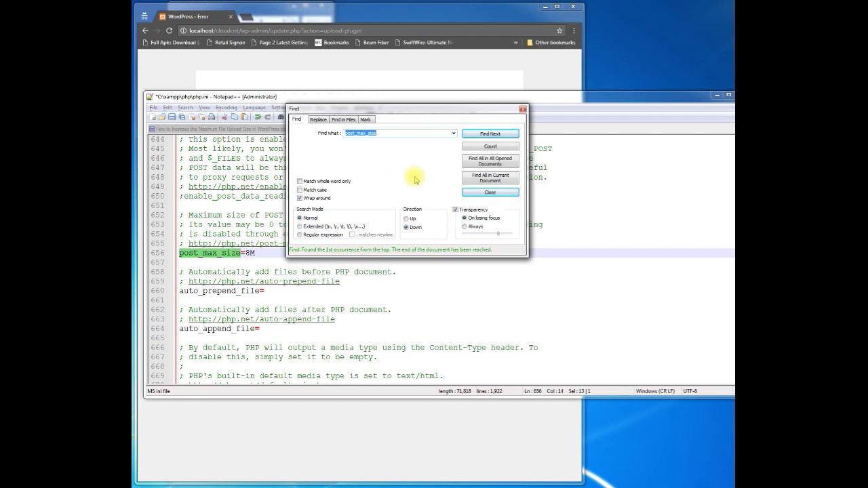The width and height of the screenshot is (868, 488).
Task: Enable the Match case checkbox
Action: pos(300,190)
